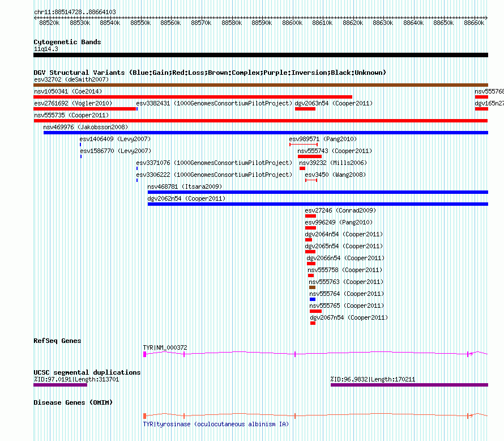Open esv996249 (Pang2010) label
Screen dimensions: 504x441
pyautogui.click(x=339, y=222)
